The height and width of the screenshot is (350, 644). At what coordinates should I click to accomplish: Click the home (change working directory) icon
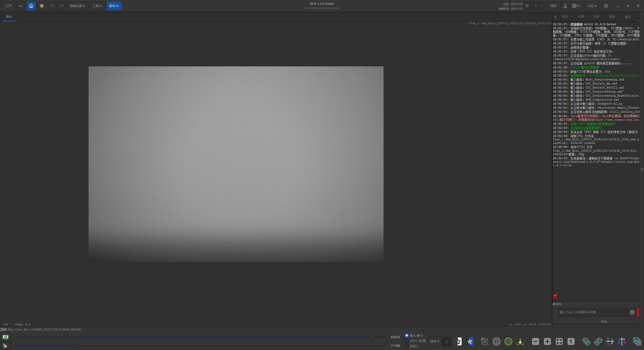tap(31, 6)
